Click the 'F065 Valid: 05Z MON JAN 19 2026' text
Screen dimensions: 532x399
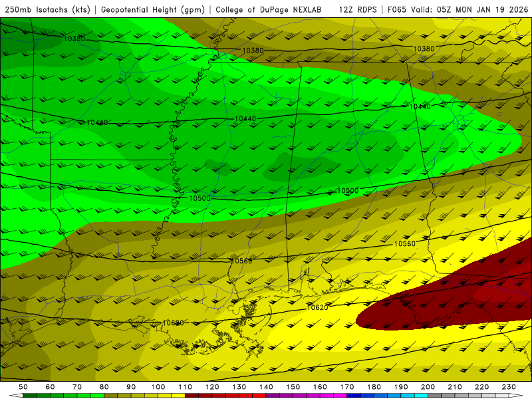click(x=458, y=10)
